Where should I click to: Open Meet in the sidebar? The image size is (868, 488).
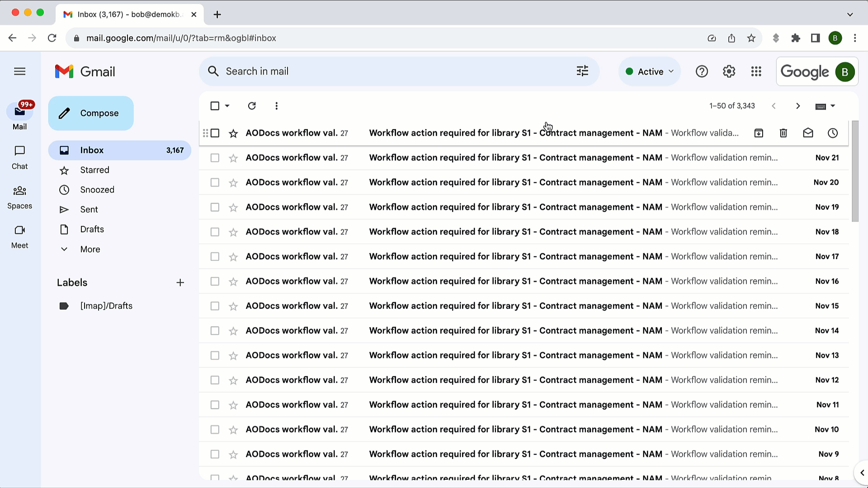click(19, 237)
